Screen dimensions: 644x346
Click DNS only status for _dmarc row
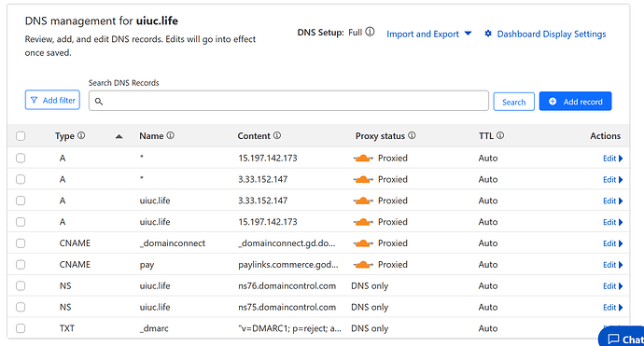pyautogui.click(x=370, y=328)
